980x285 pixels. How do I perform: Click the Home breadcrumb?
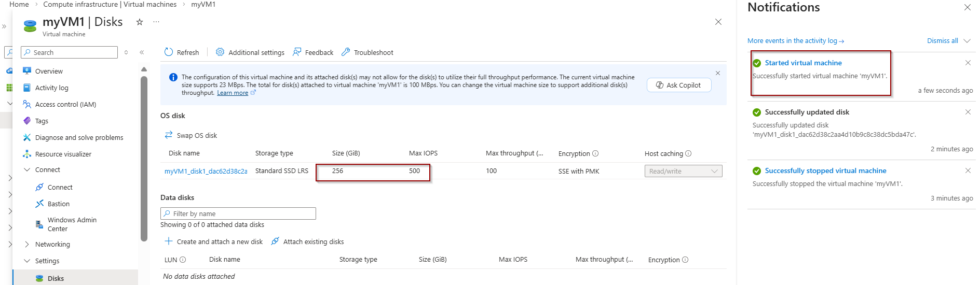coord(19,4)
